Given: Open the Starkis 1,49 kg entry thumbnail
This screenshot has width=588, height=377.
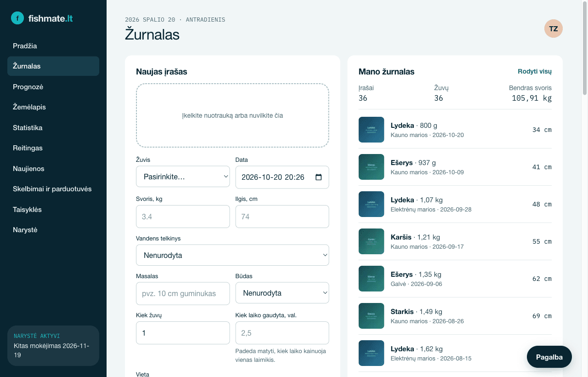Looking at the screenshot, I should 371,316.
